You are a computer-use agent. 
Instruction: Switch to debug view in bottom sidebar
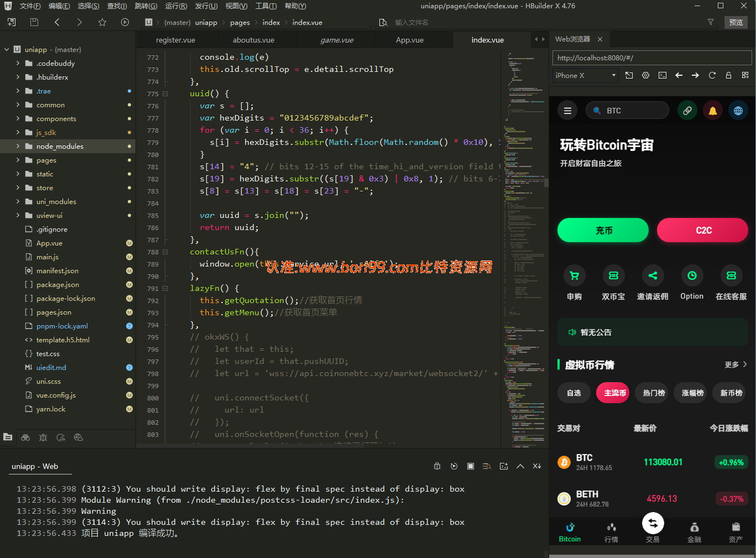pos(43,437)
